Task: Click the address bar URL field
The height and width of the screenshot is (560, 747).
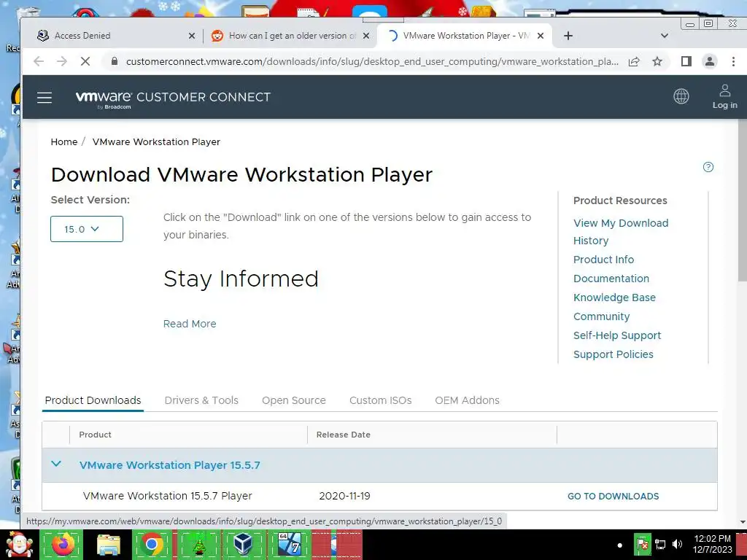Action: (372, 61)
